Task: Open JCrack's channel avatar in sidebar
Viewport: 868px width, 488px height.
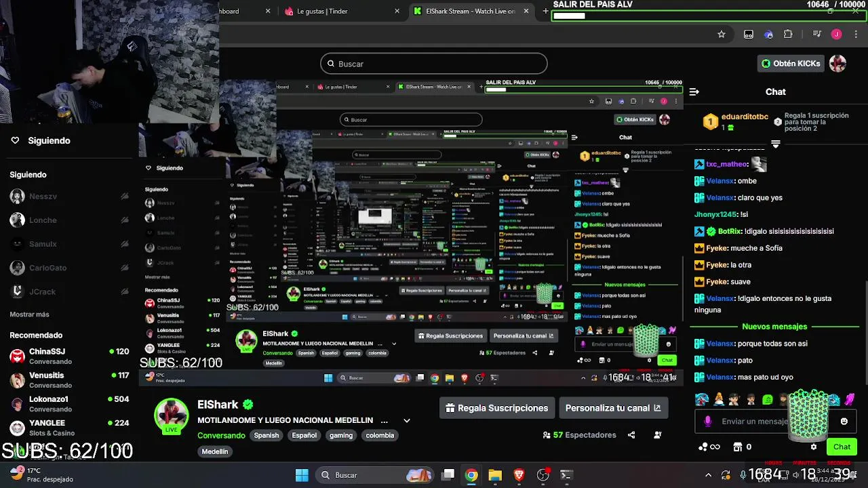Action: pos(18,291)
